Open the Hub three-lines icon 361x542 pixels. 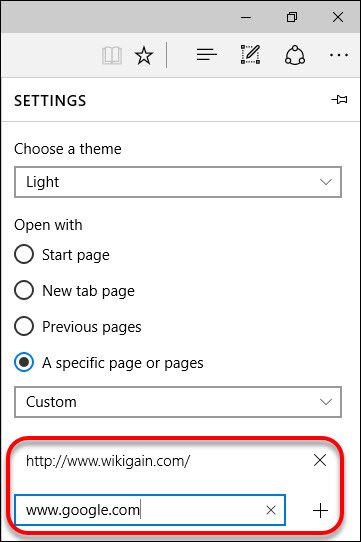pyautogui.click(x=206, y=55)
